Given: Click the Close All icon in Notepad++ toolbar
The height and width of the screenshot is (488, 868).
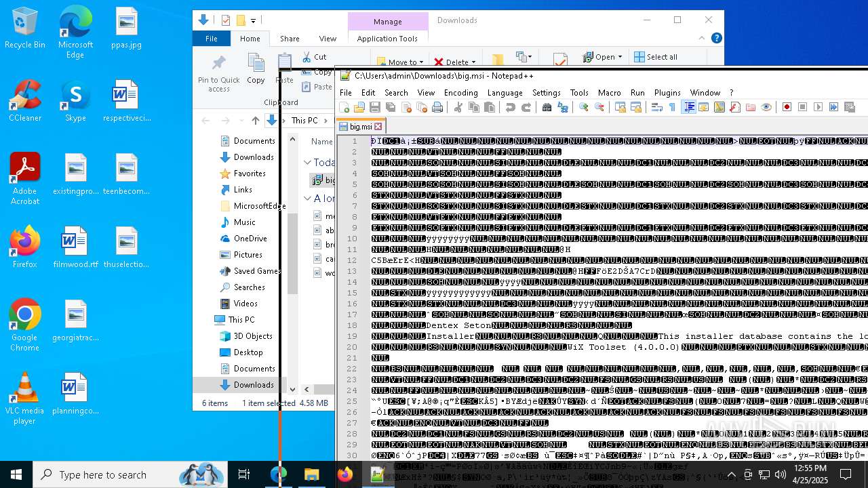Looking at the screenshot, I should pyautogui.click(x=422, y=107).
